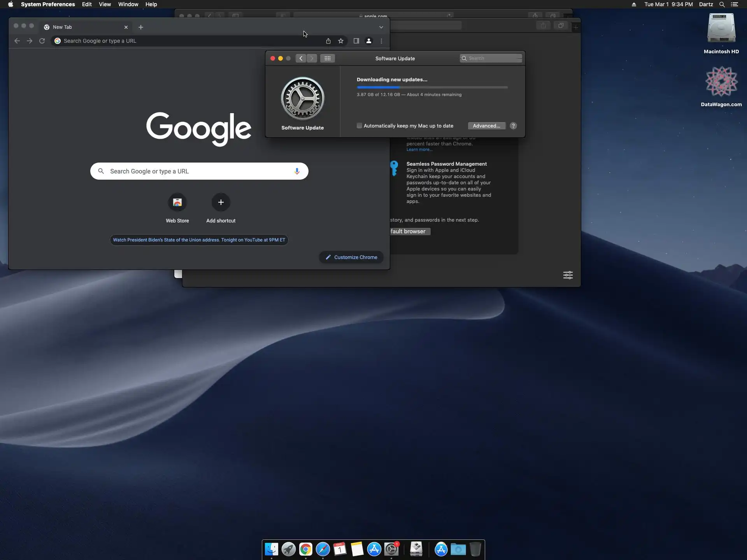Open Launchpad from the Dock
Viewport: 747px width, 560px height.
point(288,549)
